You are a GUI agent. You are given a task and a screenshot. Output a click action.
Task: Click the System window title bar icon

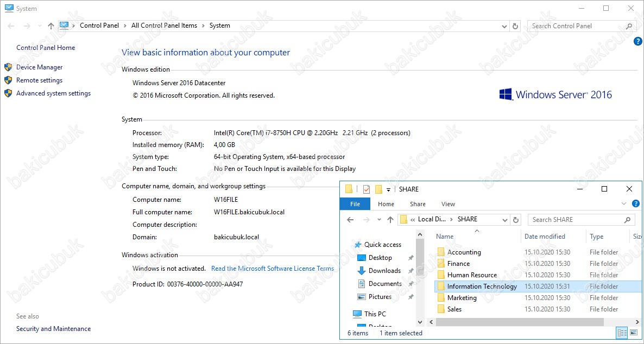(9, 8)
